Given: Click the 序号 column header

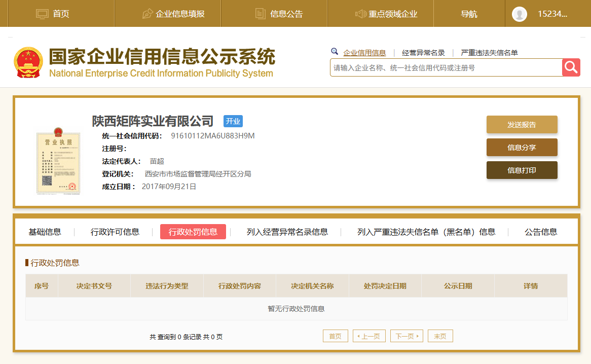Looking at the screenshot, I should coord(42,286).
